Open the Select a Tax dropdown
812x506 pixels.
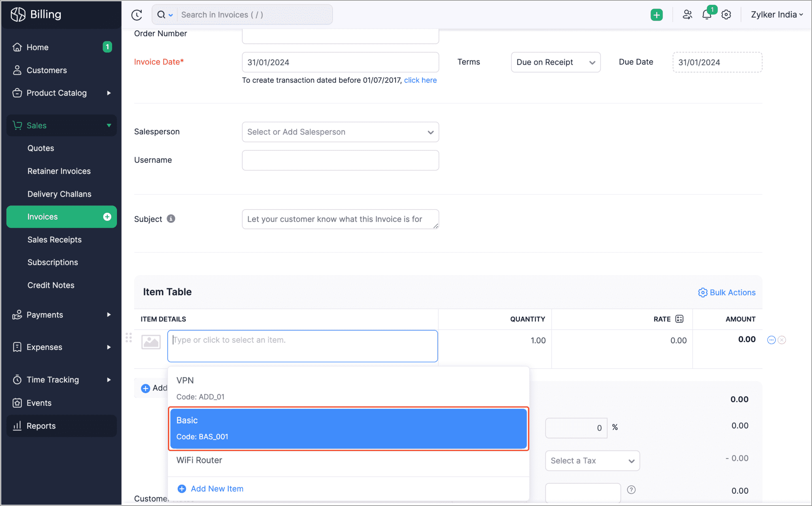pos(592,461)
